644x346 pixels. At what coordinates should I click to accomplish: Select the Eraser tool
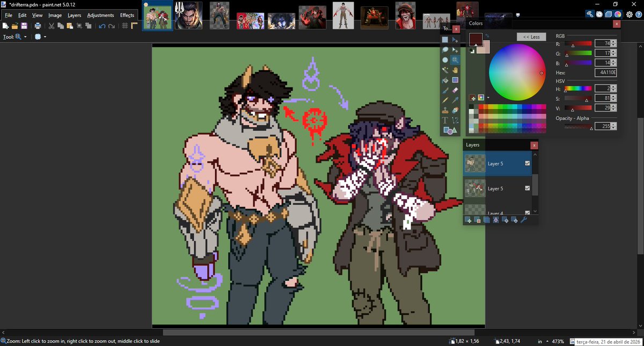[454, 91]
